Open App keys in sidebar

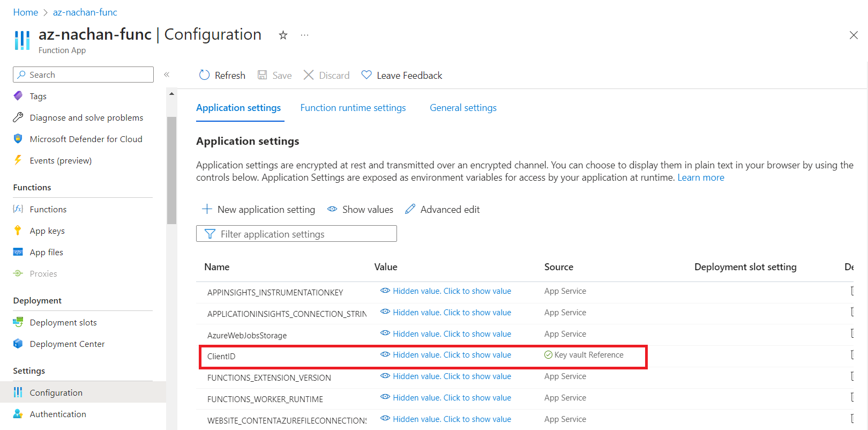(x=47, y=231)
